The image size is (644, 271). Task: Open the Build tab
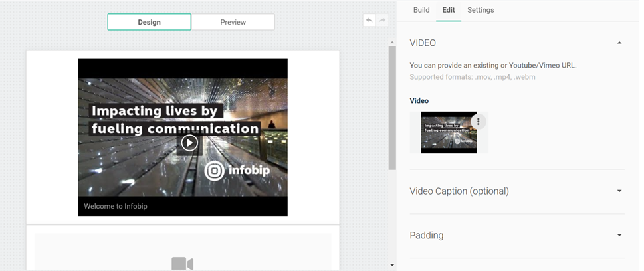[x=421, y=10]
